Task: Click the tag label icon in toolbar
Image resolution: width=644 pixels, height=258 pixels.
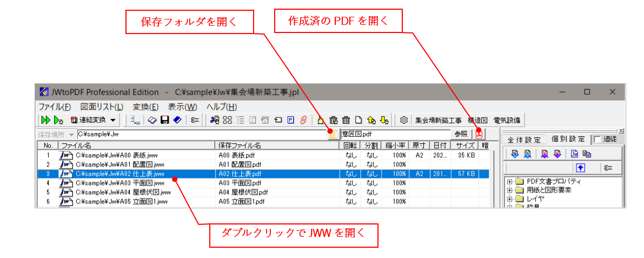Action: pyautogui.click(x=278, y=120)
